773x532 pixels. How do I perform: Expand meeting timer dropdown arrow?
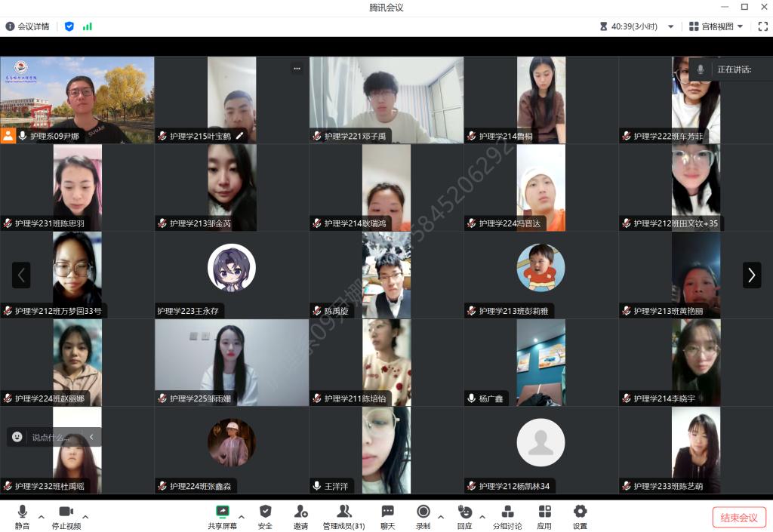pyautogui.click(x=670, y=26)
